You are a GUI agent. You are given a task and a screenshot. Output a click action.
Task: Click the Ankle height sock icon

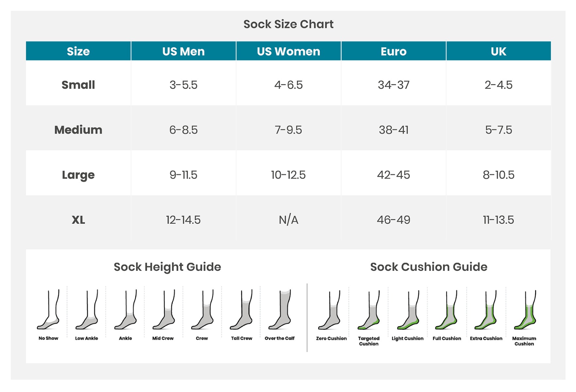(x=126, y=309)
